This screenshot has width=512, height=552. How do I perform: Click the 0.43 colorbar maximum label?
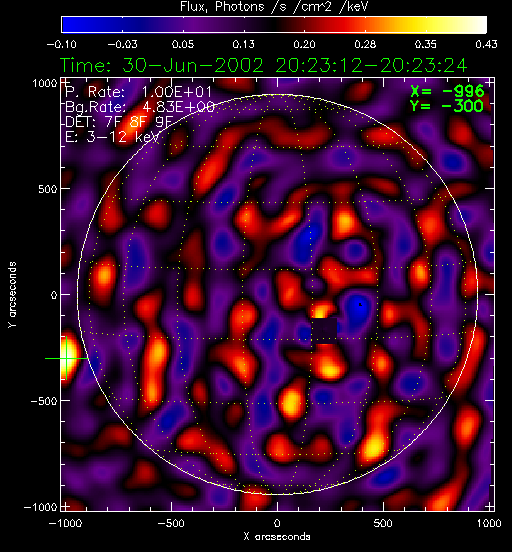click(486, 44)
